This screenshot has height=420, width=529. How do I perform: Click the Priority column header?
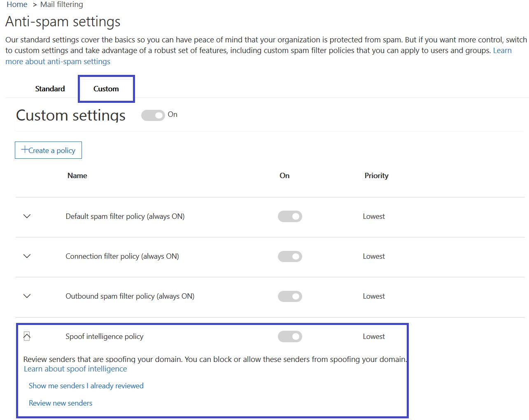tap(376, 175)
